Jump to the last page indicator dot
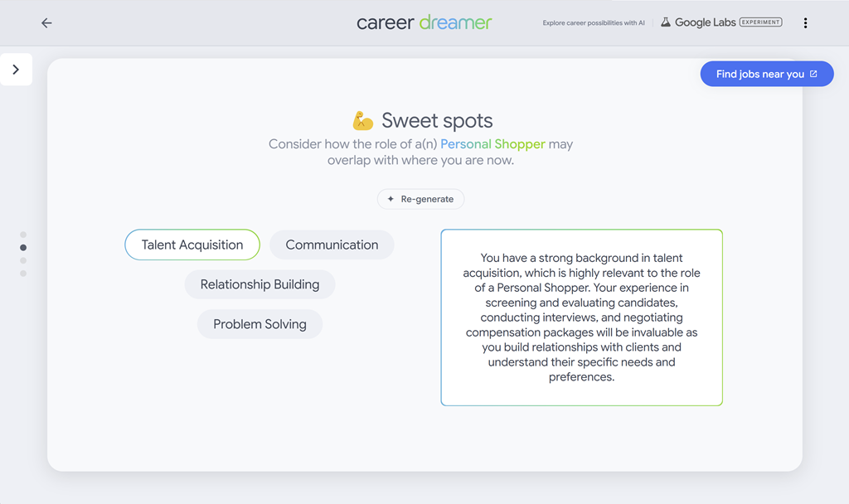This screenshot has height=504, width=849. 23,274
